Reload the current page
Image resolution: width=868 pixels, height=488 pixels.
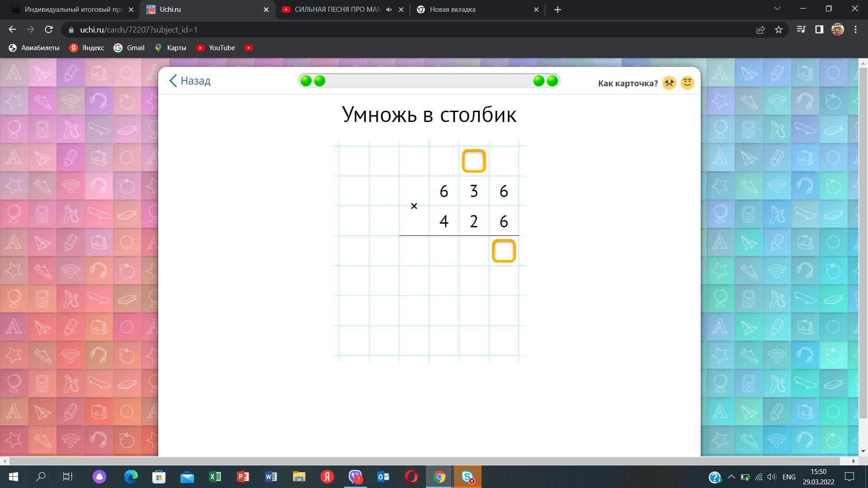pyautogui.click(x=49, y=30)
